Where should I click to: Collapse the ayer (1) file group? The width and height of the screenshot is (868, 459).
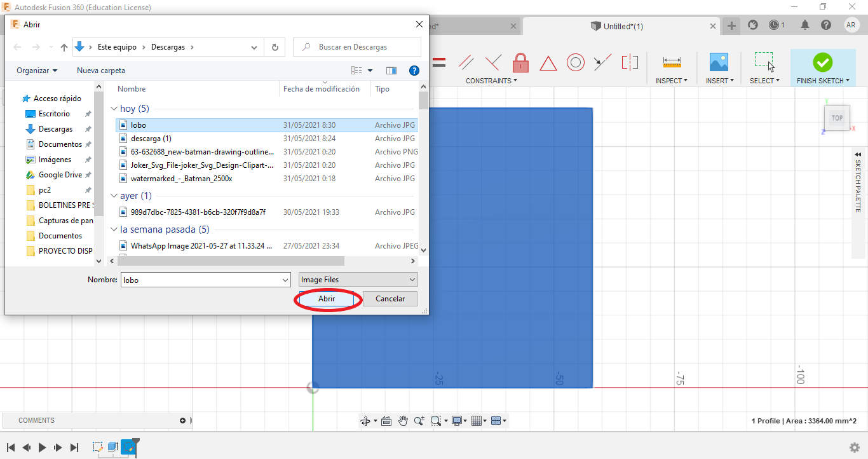[114, 196]
